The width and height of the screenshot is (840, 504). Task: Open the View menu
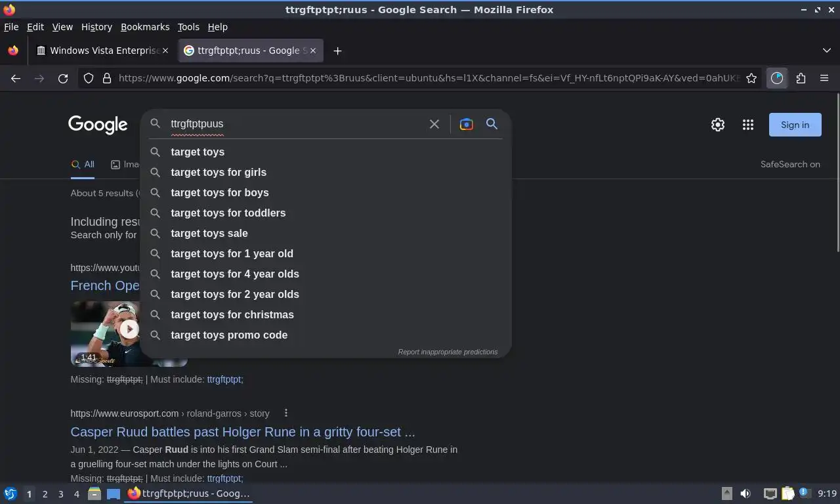pyautogui.click(x=62, y=27)
